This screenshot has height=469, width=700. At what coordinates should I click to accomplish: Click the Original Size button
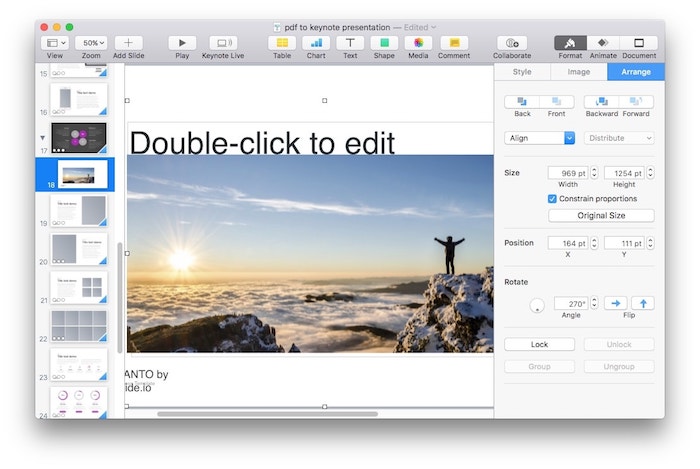click(601, 216)
